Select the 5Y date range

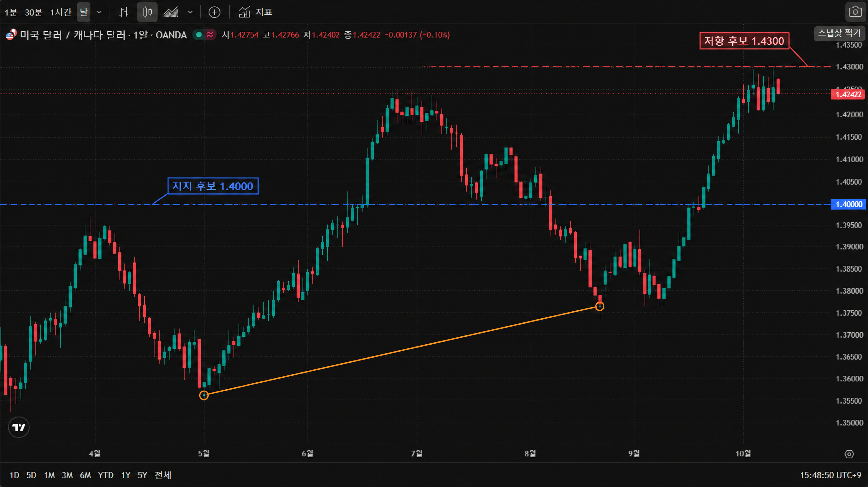tap(142, 475)
